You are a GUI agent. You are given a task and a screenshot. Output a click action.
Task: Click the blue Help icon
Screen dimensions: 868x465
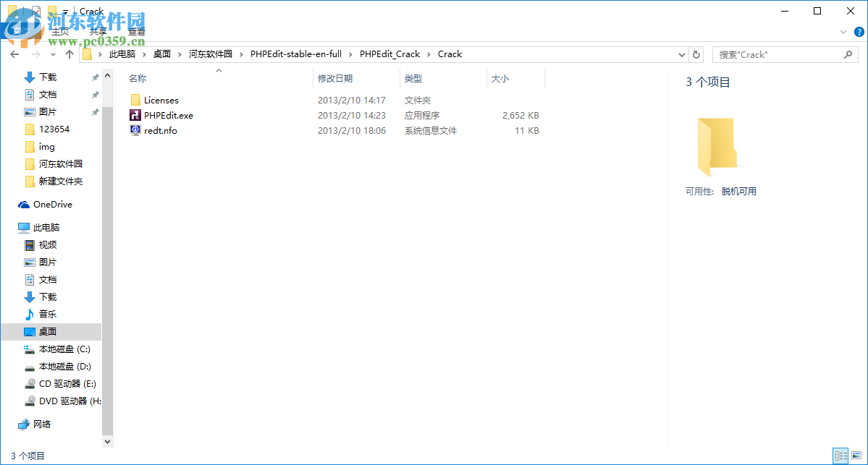point(860,32)
